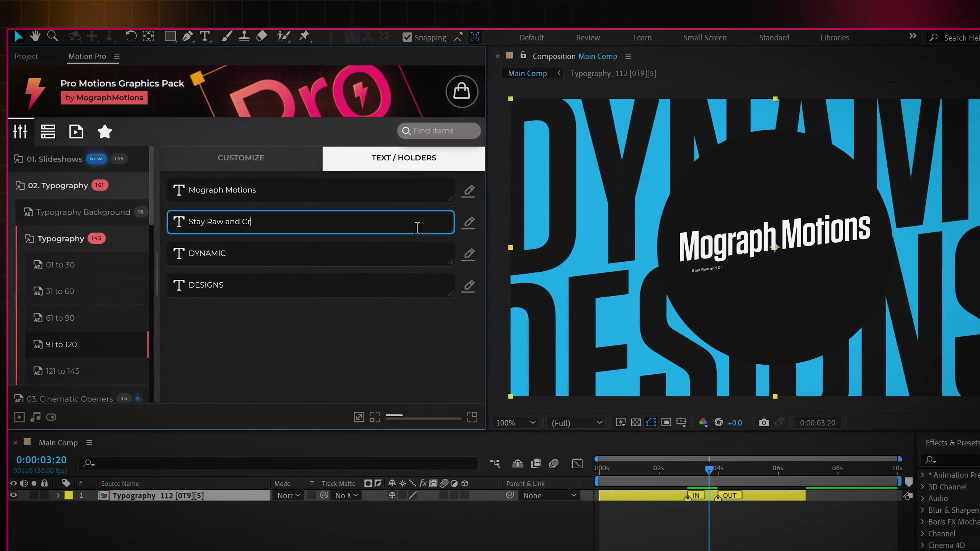The width and height of the screenshot is (980, 551).
Task: Toggle the composition lock icon
Action: tap(523, 55)
